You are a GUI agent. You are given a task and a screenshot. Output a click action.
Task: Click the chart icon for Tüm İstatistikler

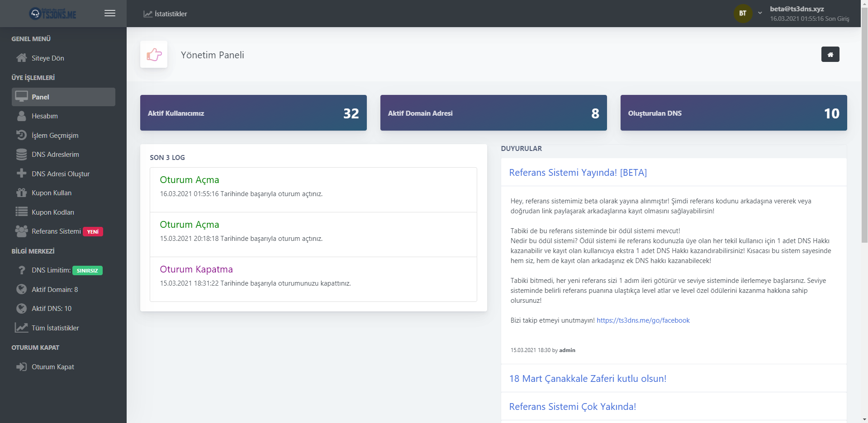pos(21,328)
